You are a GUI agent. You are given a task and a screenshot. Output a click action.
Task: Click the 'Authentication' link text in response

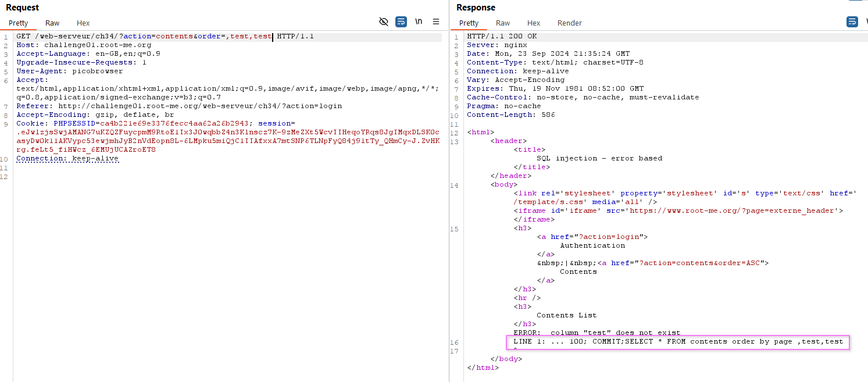(592, 245)
